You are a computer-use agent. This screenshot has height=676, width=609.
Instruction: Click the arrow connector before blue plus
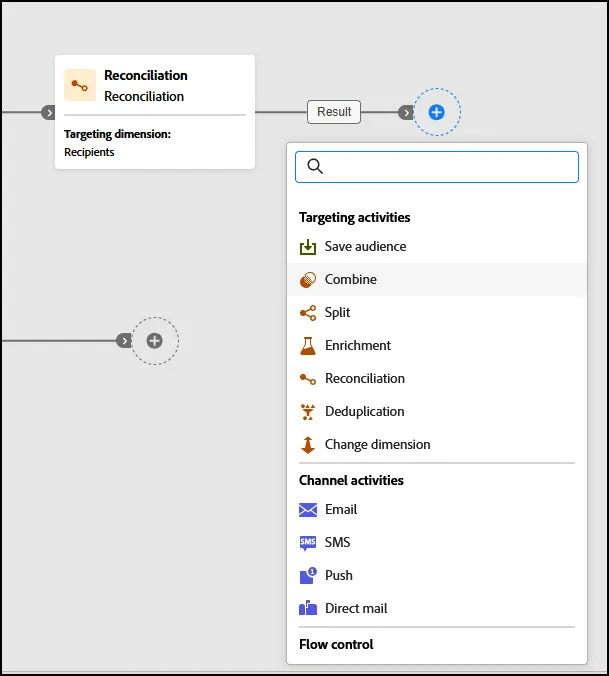click(406, 113)
